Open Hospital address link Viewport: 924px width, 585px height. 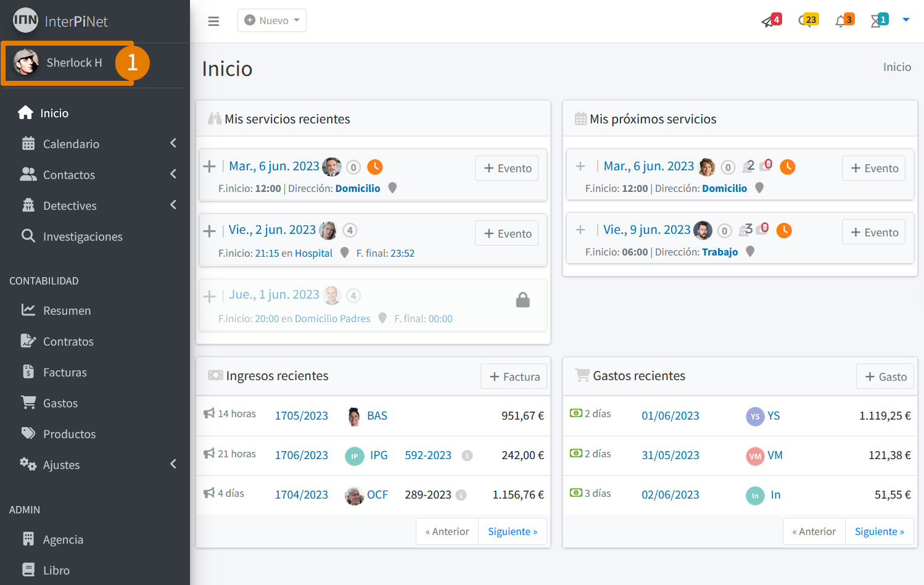[313, 253]
